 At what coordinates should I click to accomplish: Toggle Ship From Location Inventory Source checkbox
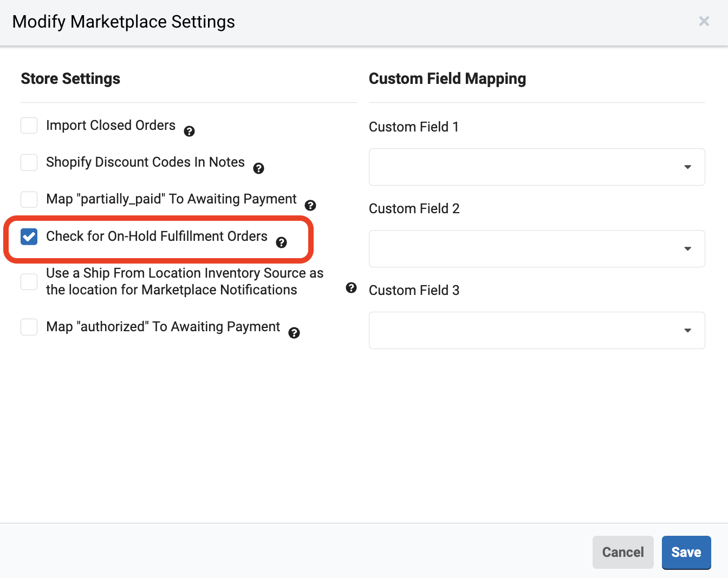(x=29, y=281)
